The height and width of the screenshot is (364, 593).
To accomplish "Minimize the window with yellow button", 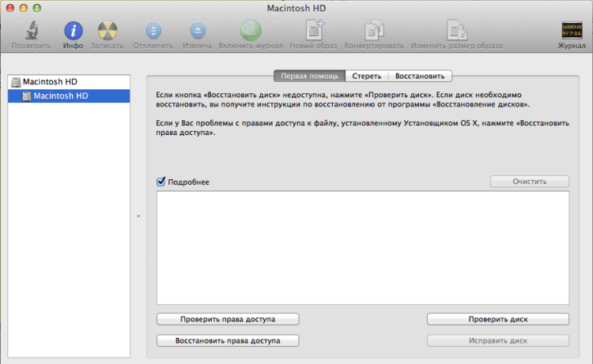I will 24,8.
